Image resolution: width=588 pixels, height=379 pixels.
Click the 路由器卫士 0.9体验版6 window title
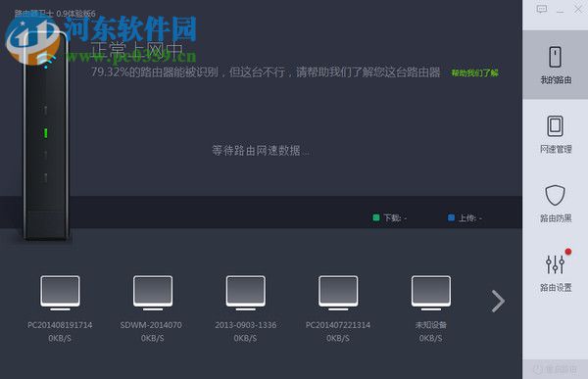55,14
